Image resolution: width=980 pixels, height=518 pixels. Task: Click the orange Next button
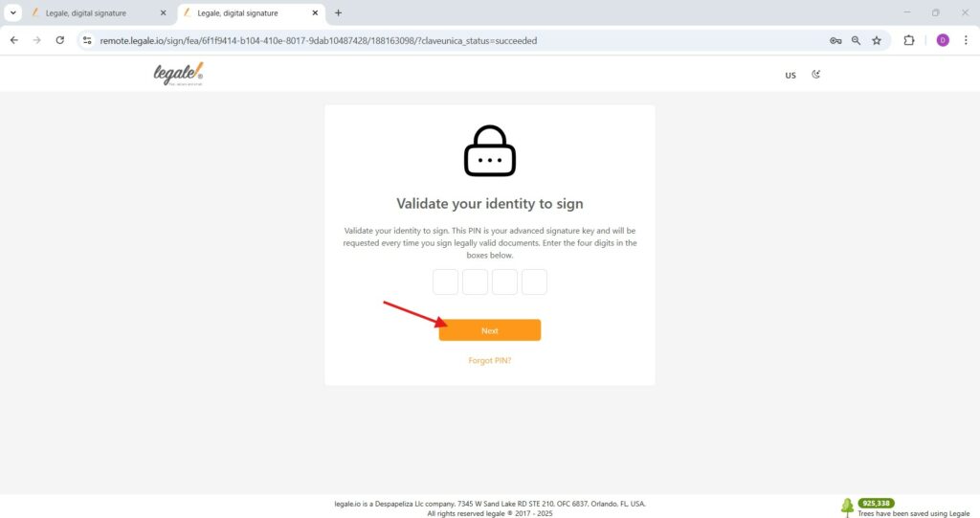click(489, 330)
